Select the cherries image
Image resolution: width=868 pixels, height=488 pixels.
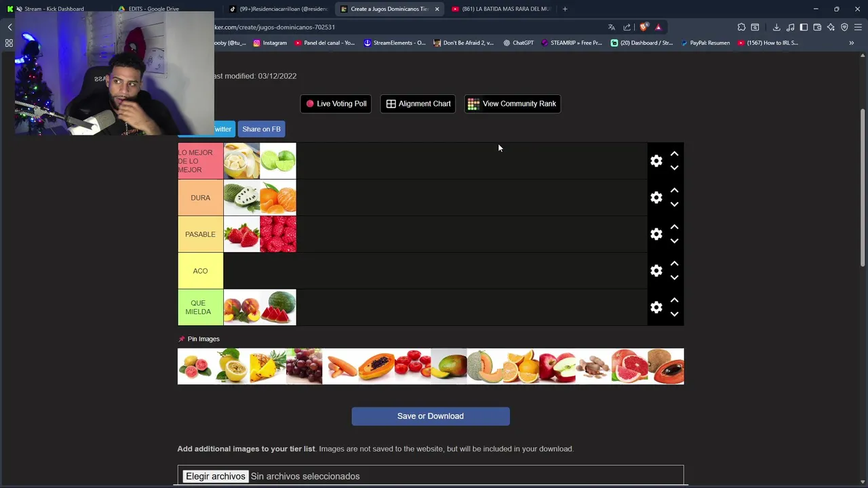click(412, 366)
